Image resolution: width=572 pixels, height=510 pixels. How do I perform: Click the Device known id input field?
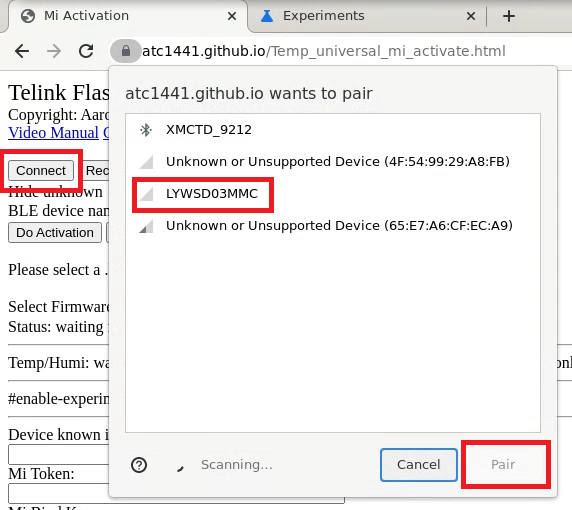[x=58, y=455]
